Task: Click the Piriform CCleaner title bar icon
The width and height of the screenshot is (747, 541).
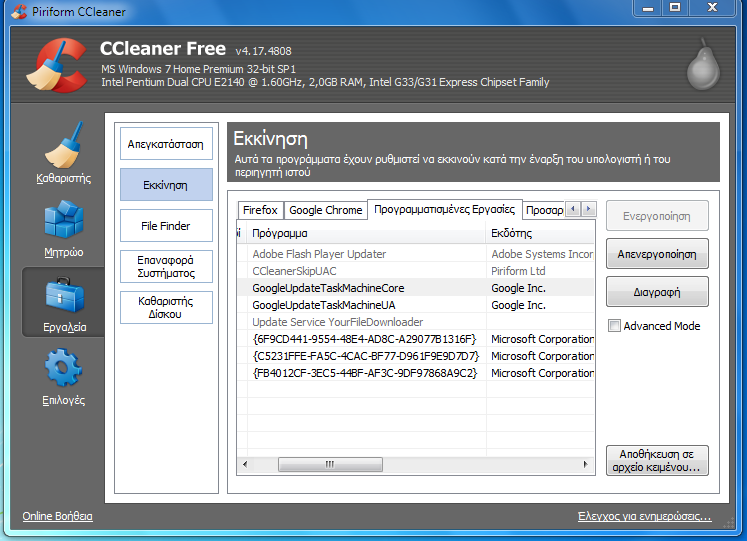Action: click(19, 11)
